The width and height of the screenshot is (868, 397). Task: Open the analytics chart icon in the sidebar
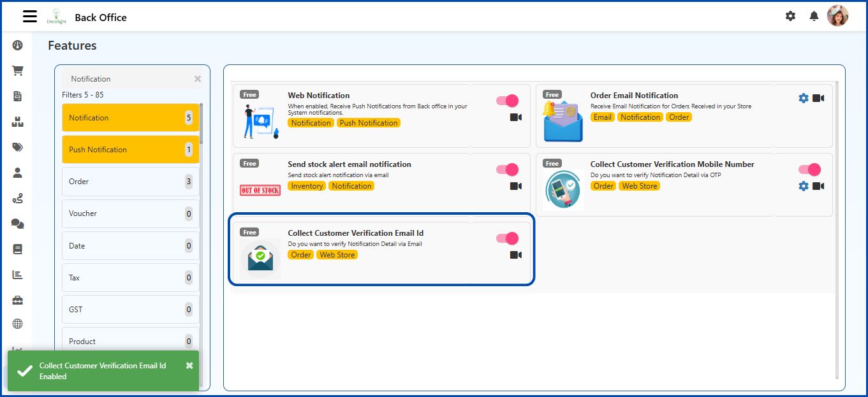(17, 274)
